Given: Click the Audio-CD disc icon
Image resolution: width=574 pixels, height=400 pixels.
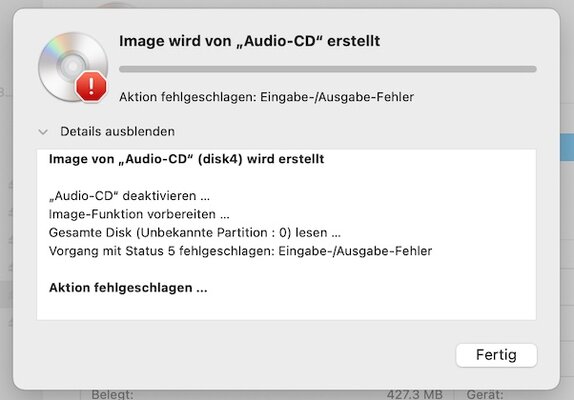Looking at the screenshot, I should [x=72, y=67].
